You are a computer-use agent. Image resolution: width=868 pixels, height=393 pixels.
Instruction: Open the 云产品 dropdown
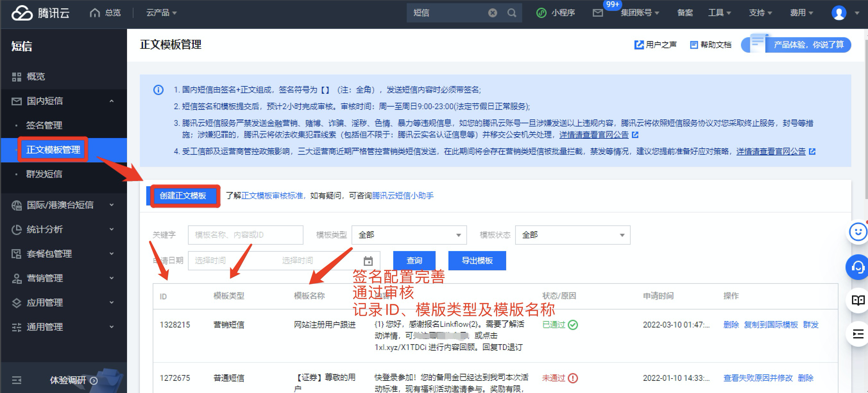coord(161,13)
